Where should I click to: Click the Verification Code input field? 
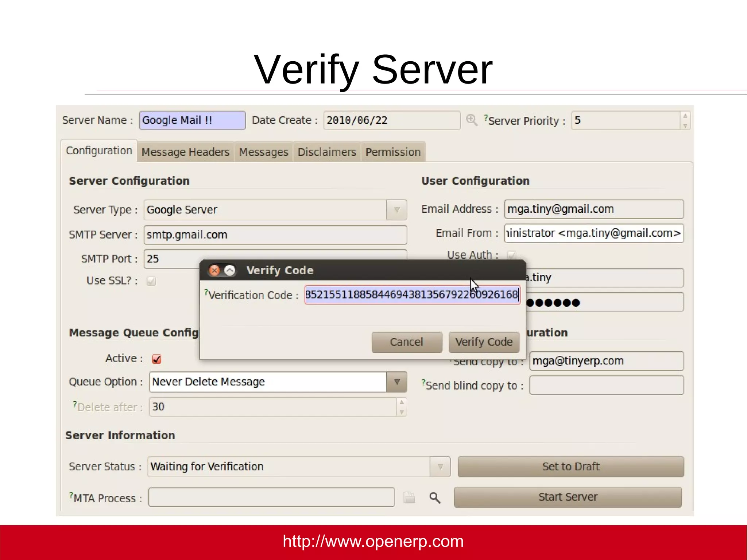(413, 295)
